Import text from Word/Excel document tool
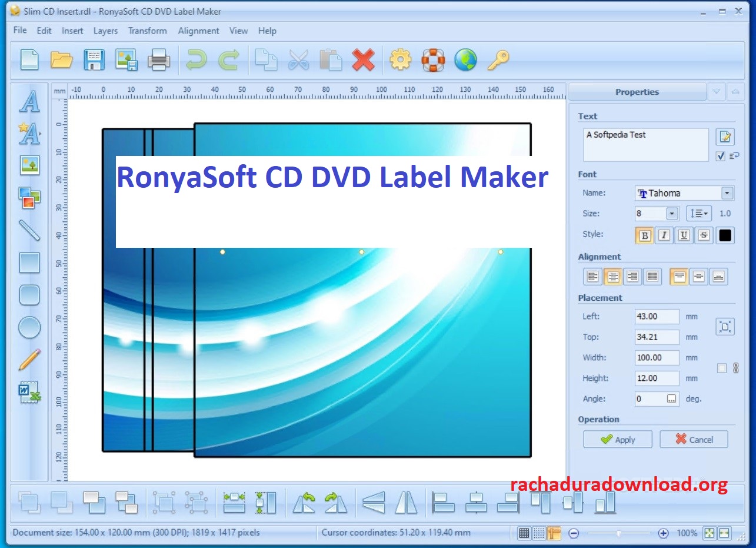This screenshot has width=756, height=548. [x=29, y=392]
